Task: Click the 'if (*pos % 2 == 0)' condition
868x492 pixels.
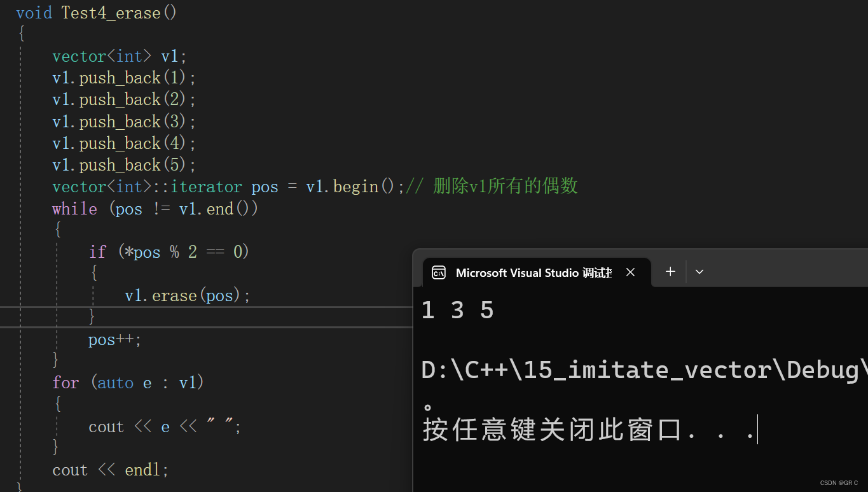Action: pyautogui.click(x=169, y=252)
